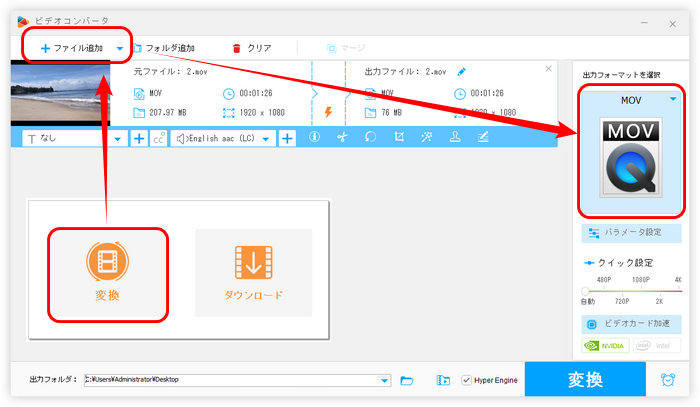Image resolution: width=700 pixels, height=407 pixels.
Task: Toggle Intel acceleration
Action: [x=657, y=345]
